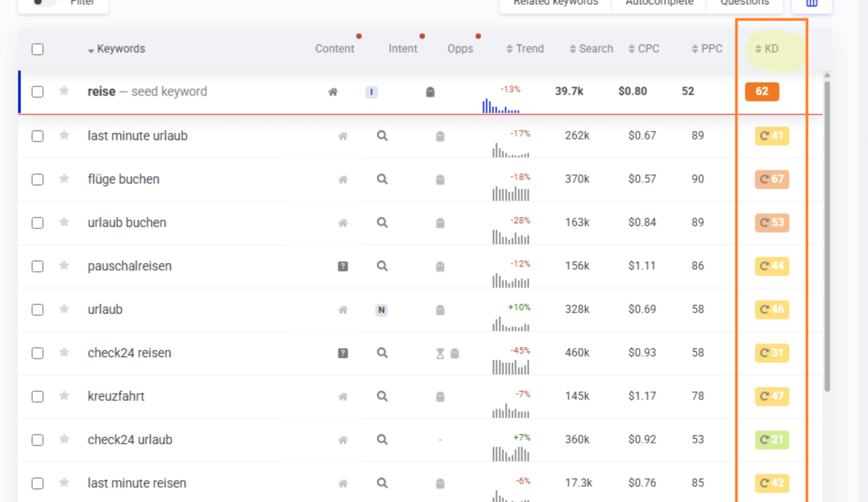Click the ghost icon on "pauschalreisen" row
This screenshot has width=868, height=502.
click(x=439, y=266)
